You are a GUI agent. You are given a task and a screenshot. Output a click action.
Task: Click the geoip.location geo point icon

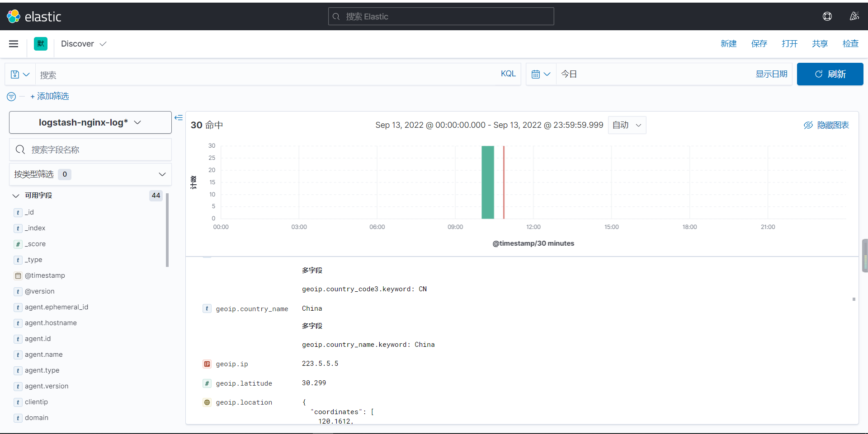tap(207, 402)
